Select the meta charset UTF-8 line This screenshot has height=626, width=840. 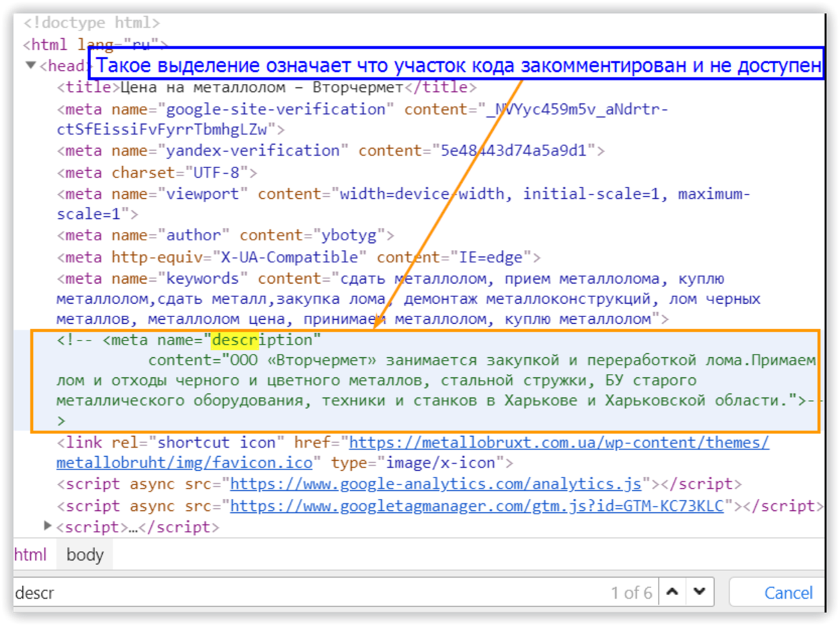157,172
